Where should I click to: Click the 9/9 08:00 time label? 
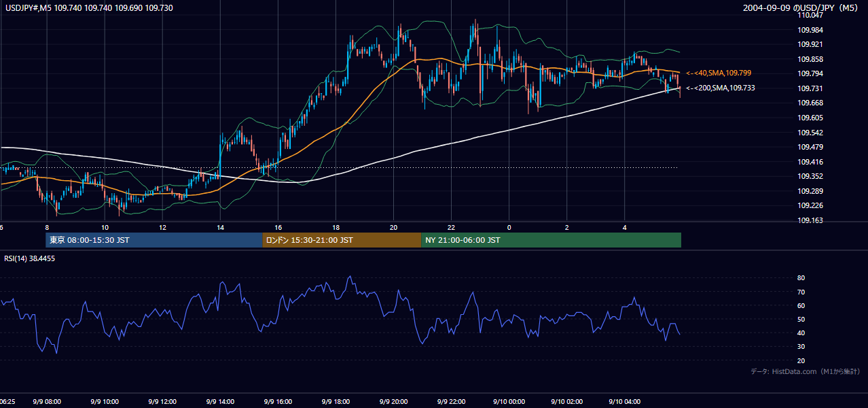point(47,402)
